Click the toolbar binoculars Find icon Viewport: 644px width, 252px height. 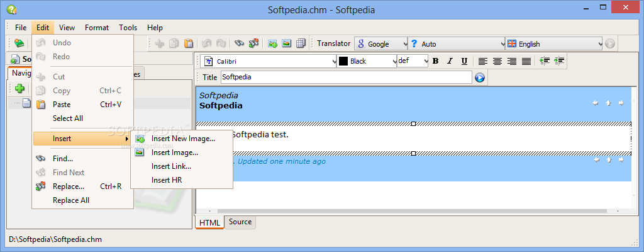click(240, 43)
